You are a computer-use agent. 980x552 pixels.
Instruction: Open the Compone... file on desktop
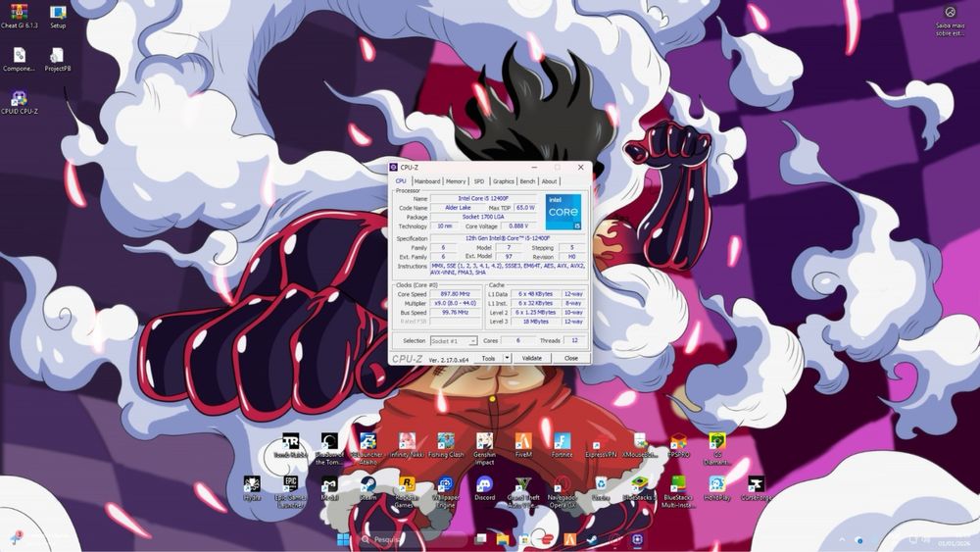click(x=19, y=60)
